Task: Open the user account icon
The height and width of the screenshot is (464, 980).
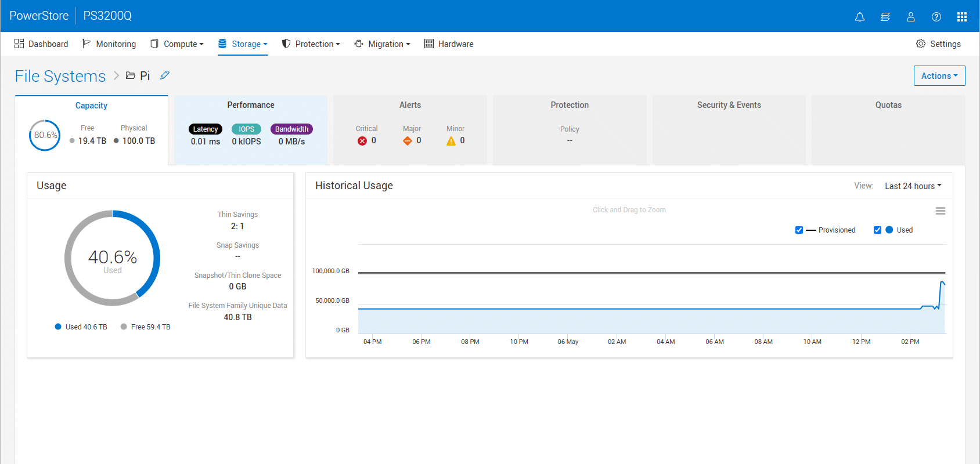Action: click(911, 17)
